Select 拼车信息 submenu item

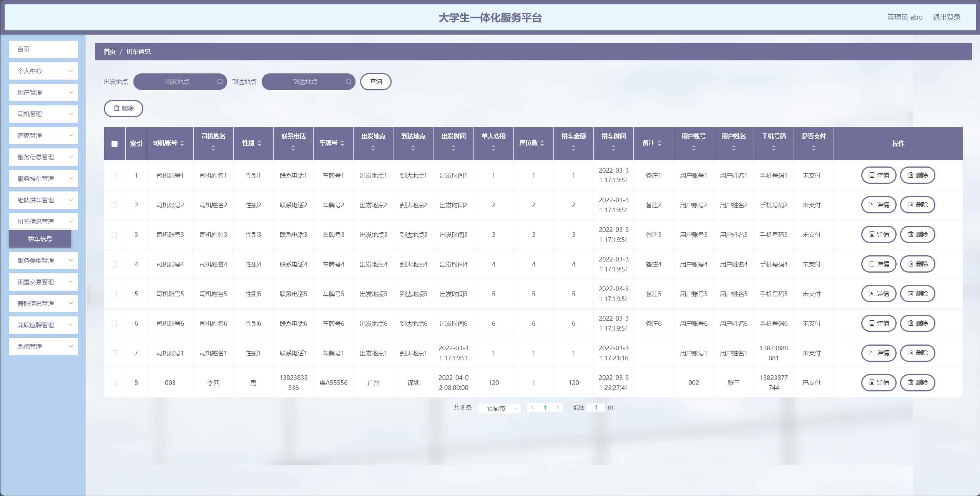click(40, 239)
